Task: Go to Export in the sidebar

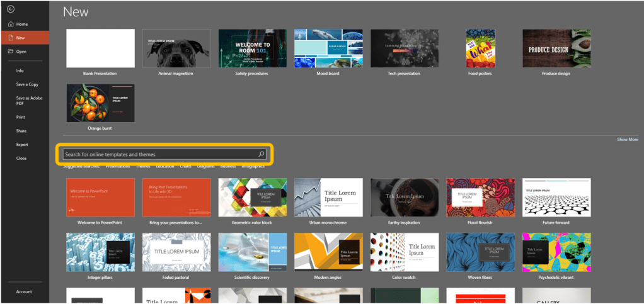Action: (22, 144)
